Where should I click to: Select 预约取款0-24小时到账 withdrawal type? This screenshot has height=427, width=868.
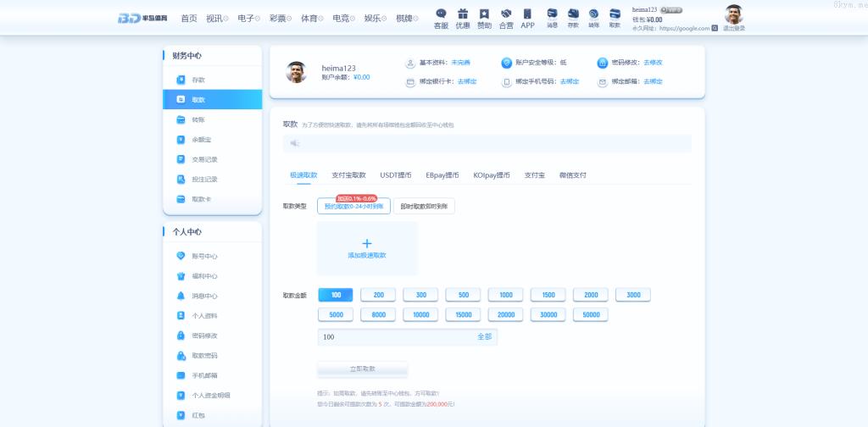353,206
